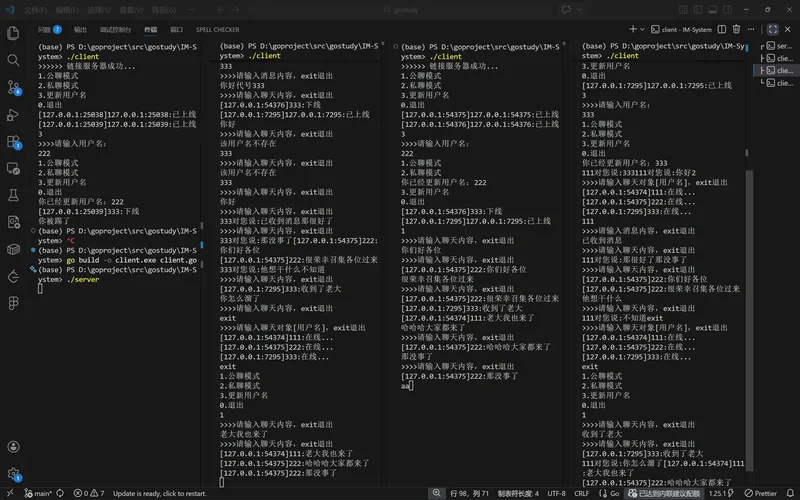Go forward using title bar arrow
The image size is (800, 500).
(235, 10)
